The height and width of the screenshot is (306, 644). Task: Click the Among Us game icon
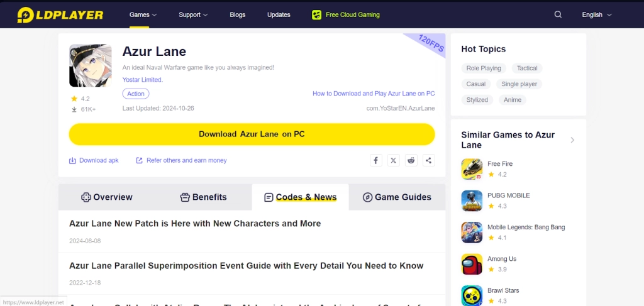point(472,264)
